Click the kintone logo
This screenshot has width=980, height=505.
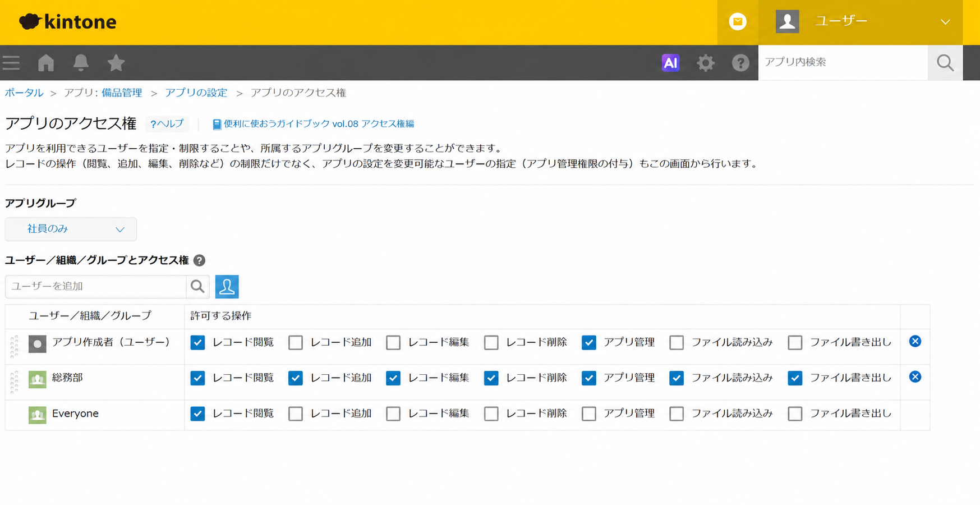(x=68, y=22)
